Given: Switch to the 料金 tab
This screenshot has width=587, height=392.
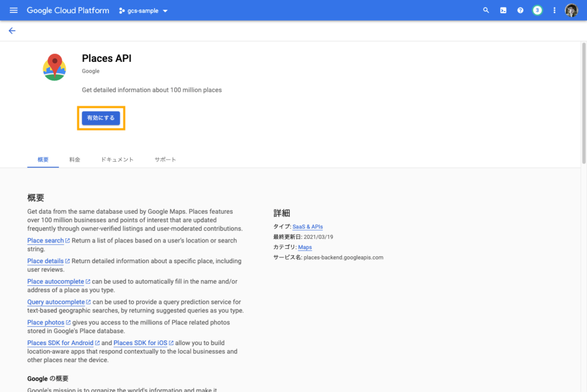Looking at the screenshot, I should tap(75, 159).
